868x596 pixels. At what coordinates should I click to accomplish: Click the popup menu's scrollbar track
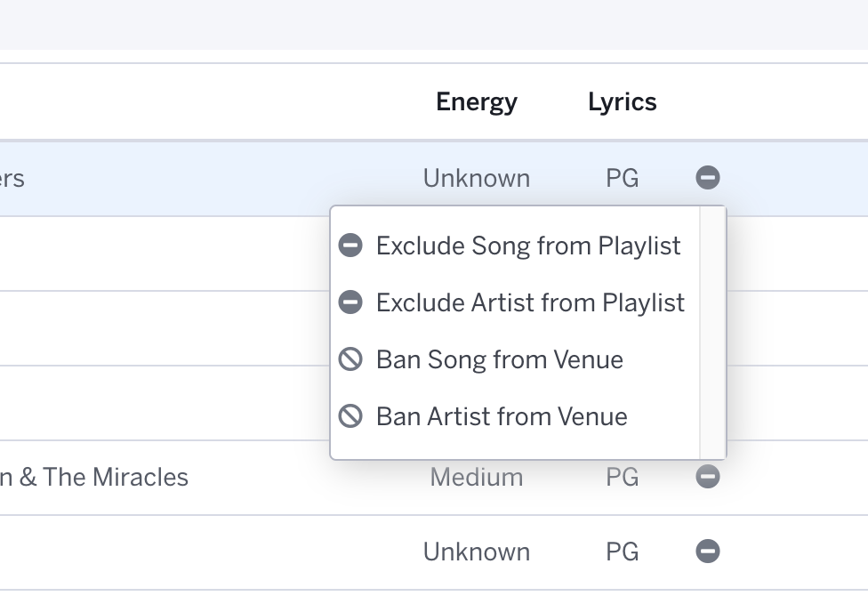point(713,333)
